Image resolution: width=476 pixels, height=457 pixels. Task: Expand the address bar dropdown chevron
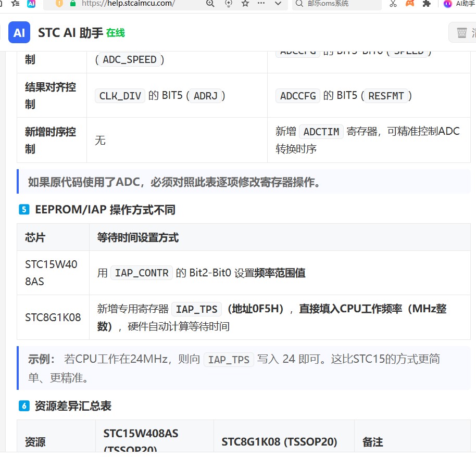[278, 3]
